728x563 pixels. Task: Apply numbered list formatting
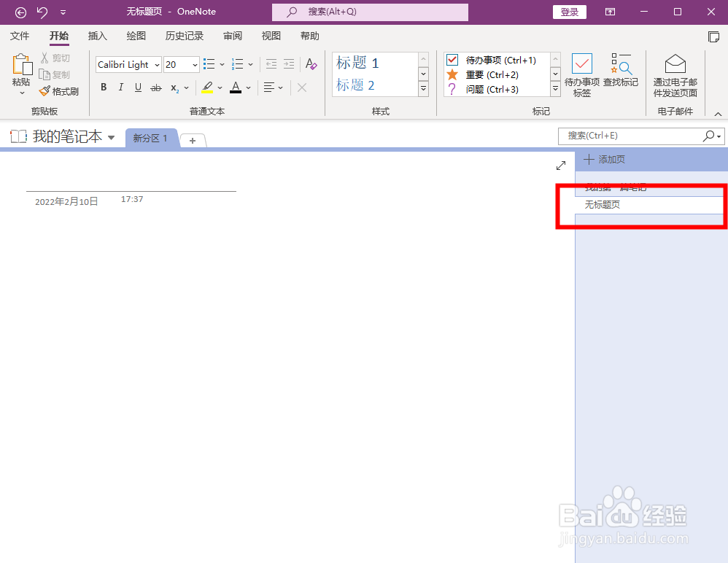click(x=237, y=64)
